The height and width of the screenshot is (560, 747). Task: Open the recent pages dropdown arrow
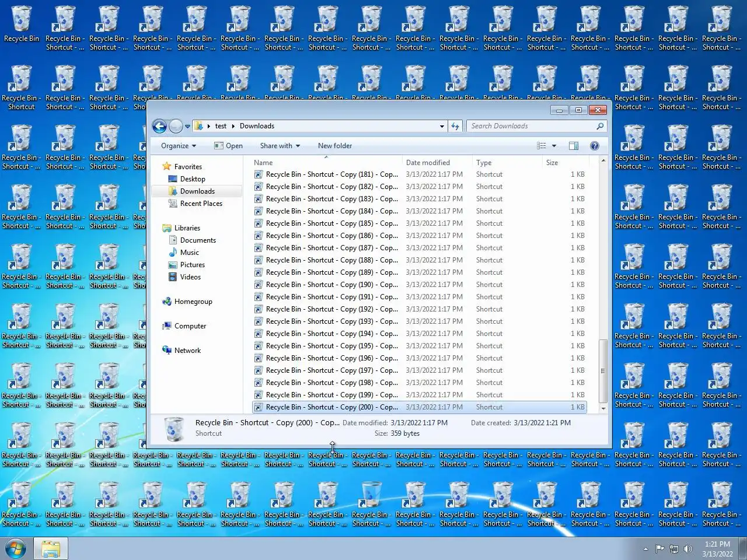point(187,127)
